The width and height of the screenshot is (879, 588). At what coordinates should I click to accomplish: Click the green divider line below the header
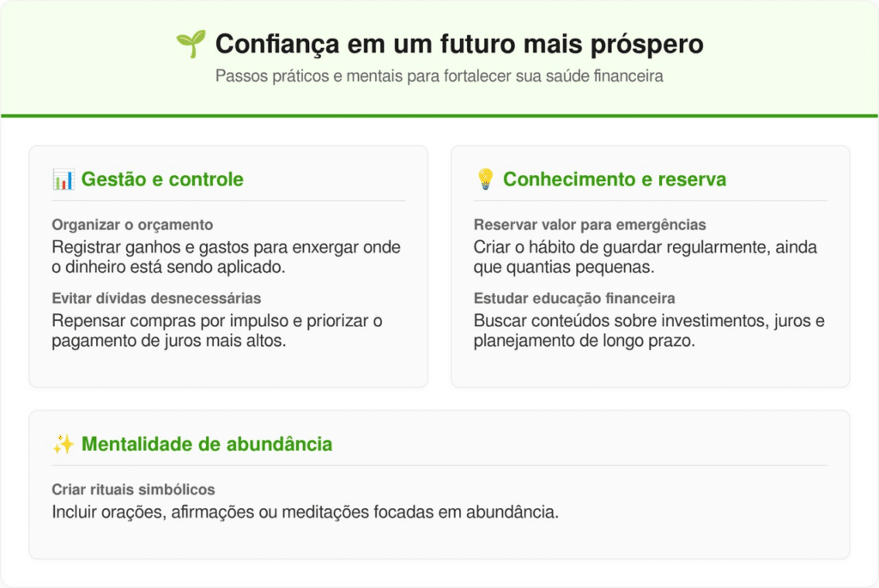(x=439, y=115)
